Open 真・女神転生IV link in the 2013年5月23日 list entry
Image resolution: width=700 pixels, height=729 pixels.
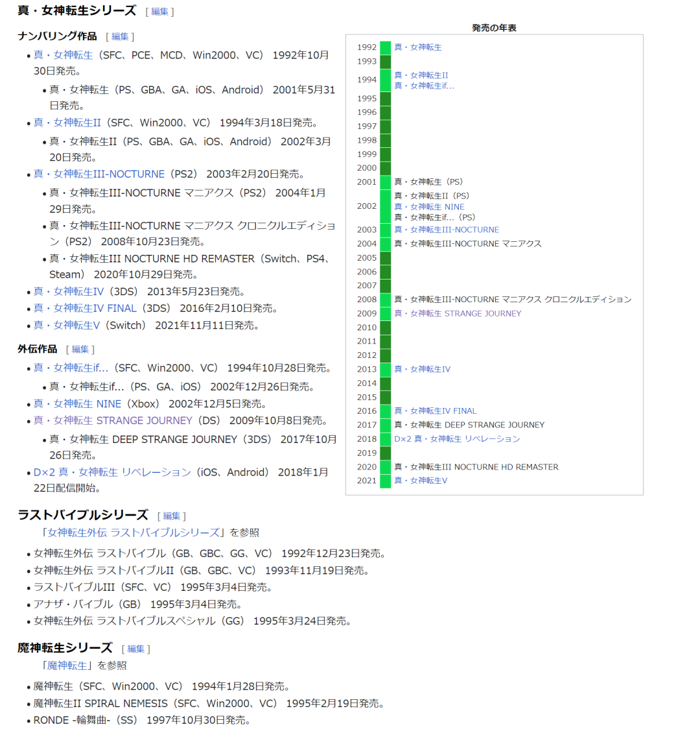[x=68, y=291]
